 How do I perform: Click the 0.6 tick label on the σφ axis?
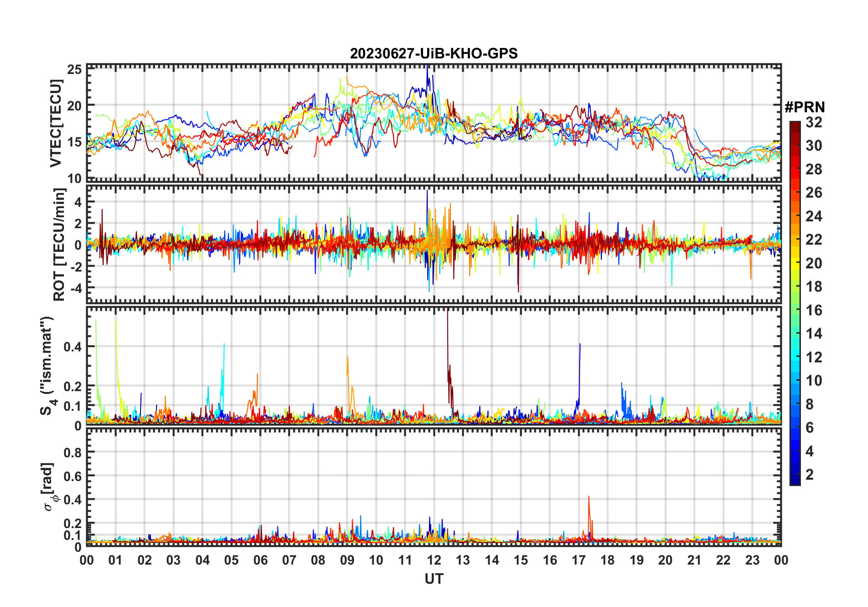(73, 476)
